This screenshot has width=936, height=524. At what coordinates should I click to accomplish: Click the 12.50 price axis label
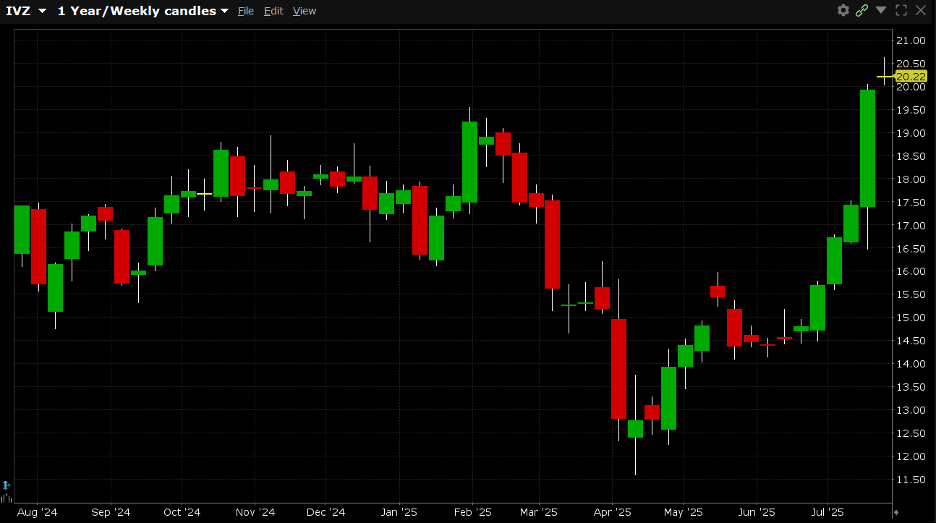910,433
